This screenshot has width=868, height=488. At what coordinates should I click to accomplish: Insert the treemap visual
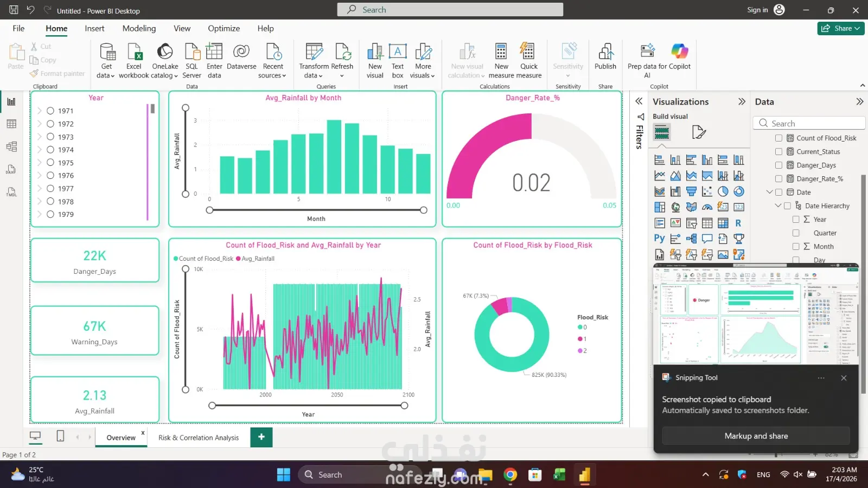[660, 207]
